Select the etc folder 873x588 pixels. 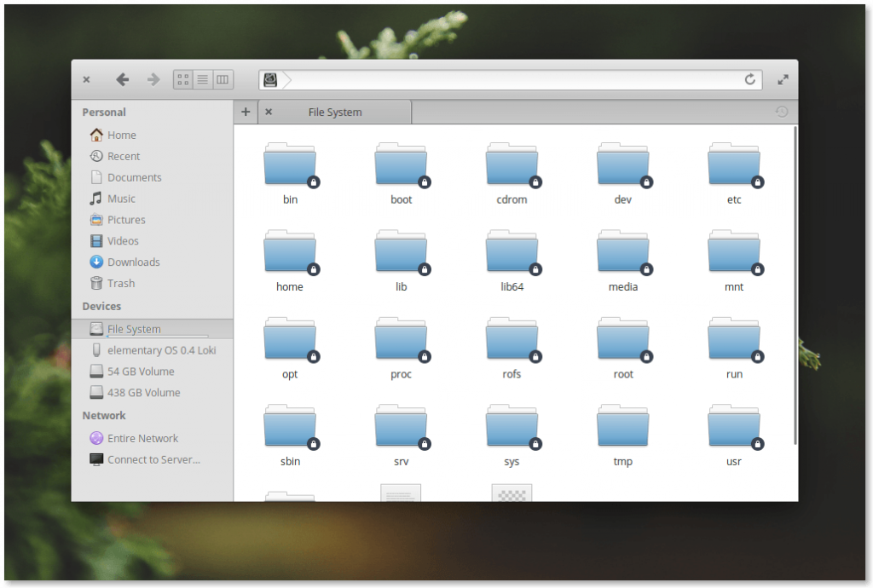tap(734, 174)
